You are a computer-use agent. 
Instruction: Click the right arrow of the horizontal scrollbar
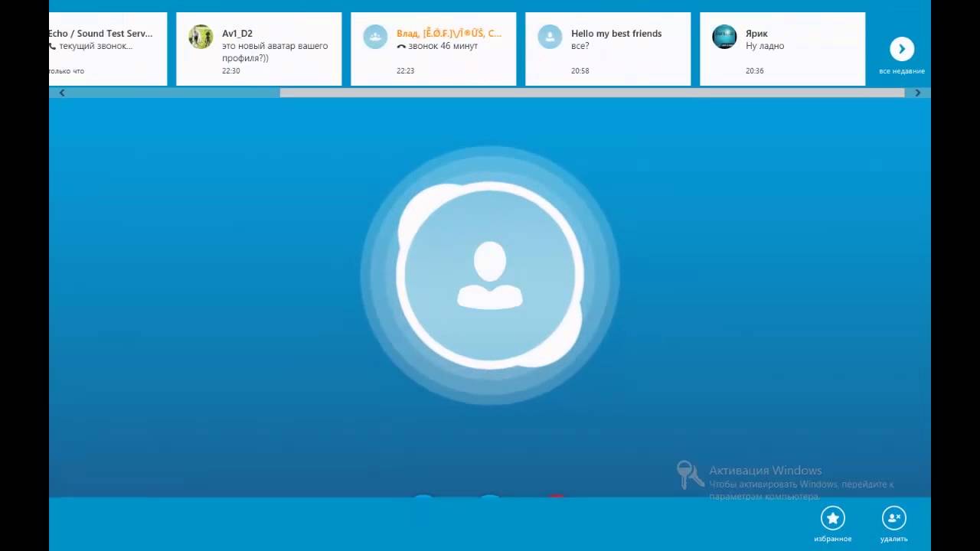pyautogui.click(x=917, y=93)
